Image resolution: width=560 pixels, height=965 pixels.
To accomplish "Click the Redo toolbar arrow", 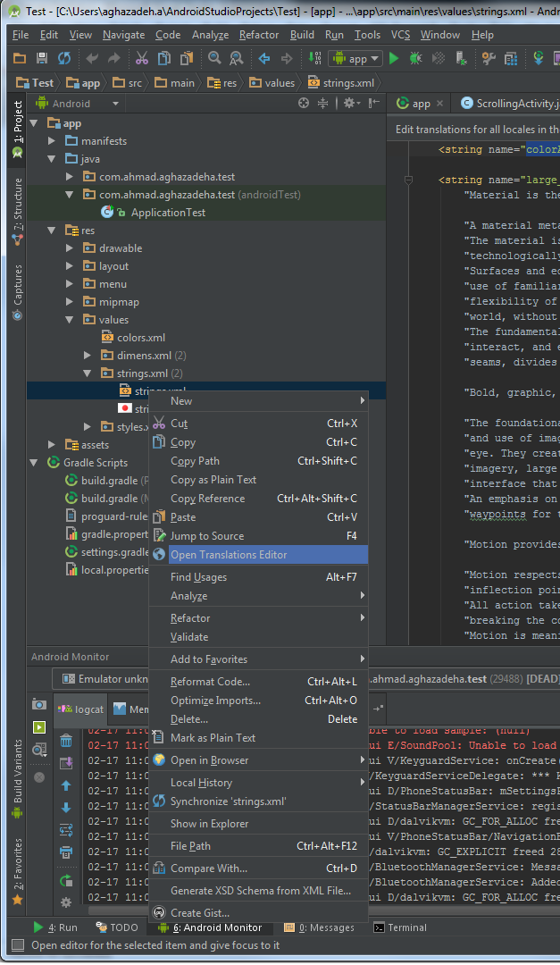I will click(113, 58).
